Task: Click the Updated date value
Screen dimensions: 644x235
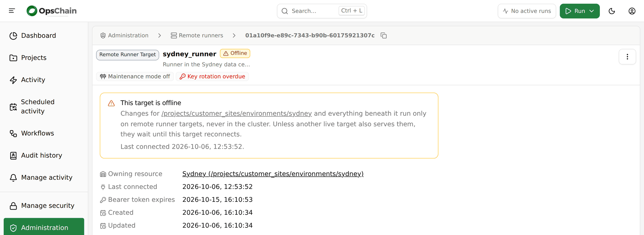Action: [217, 225]
